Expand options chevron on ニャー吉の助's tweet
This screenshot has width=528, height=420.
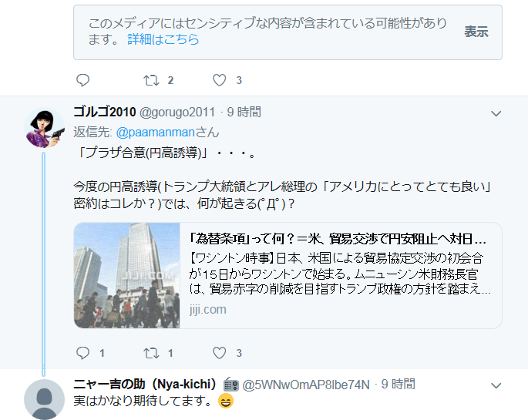pyautogui.click(x=496, y=385)
